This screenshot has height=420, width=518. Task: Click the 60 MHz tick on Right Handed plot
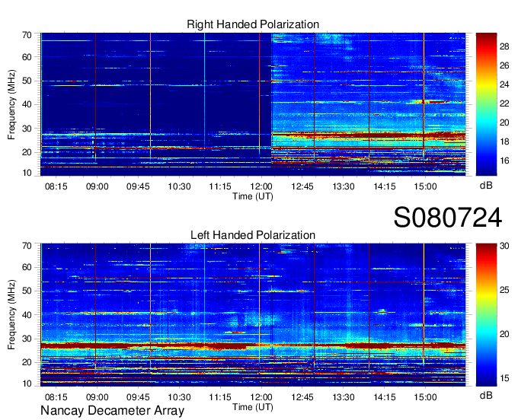click(x=27, y=57)
